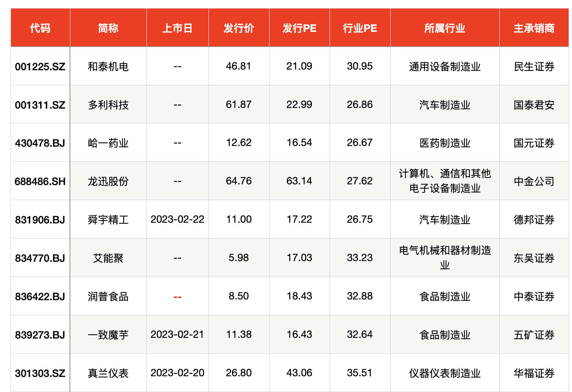Select the 所属行业 column header
The image size is (572, 392).
[445, 28]
